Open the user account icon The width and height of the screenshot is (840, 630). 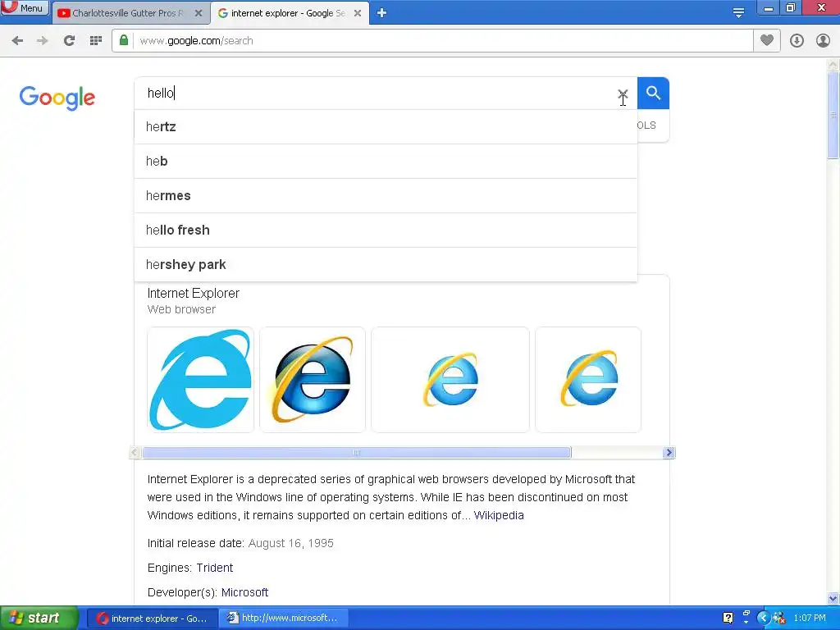pyautogui.click(x=823, y=41)
